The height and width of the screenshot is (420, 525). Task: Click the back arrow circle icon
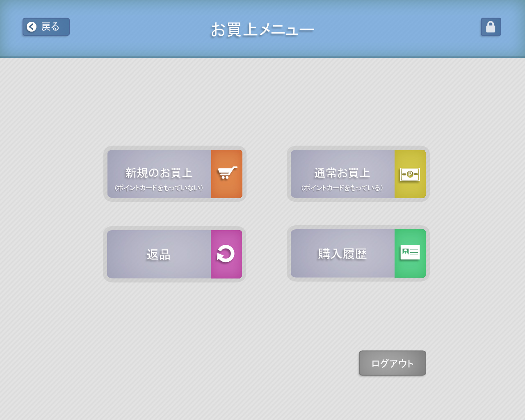tap(32, 27)
